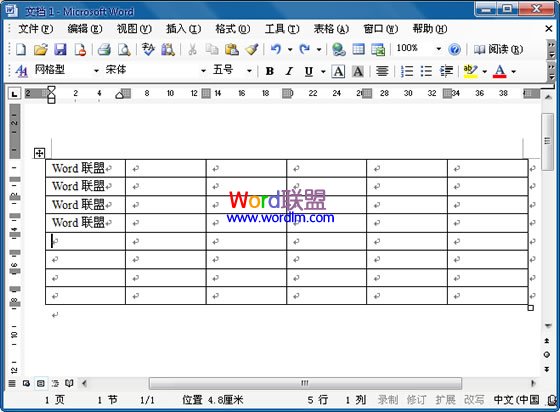The width and height of the screenshot is (560, 412).
Task: Open the 格式(O) menu
Action: pyautogui.click(x=232, y=29)
